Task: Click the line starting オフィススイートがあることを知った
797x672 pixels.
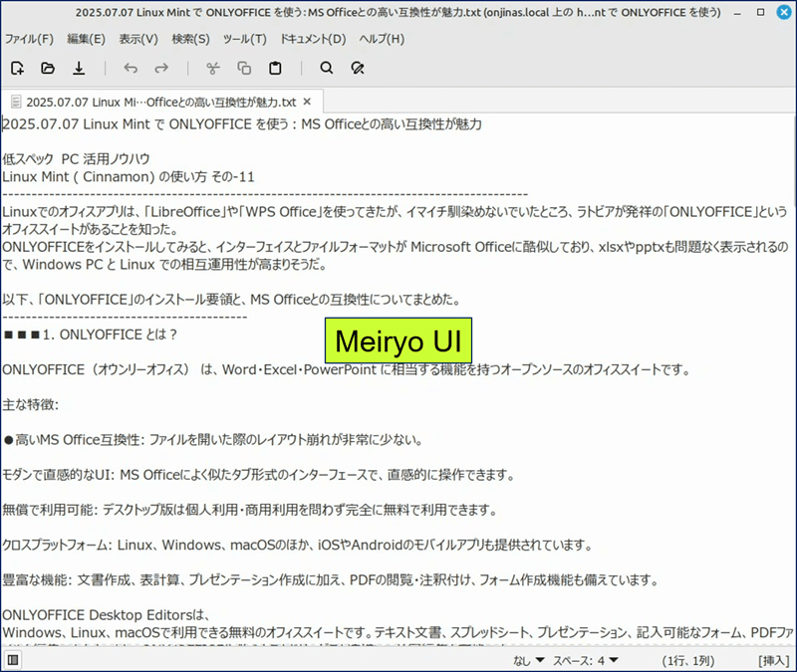Action: 91,230
